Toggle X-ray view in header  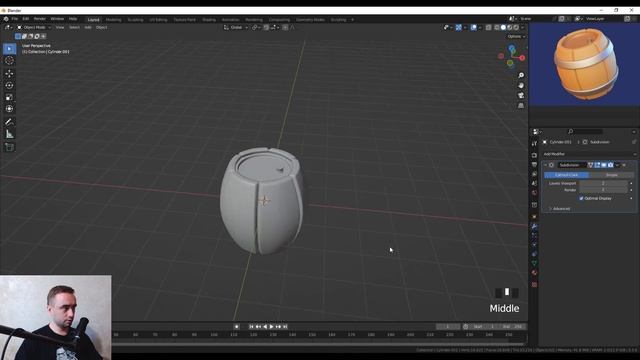coord(488,27)
